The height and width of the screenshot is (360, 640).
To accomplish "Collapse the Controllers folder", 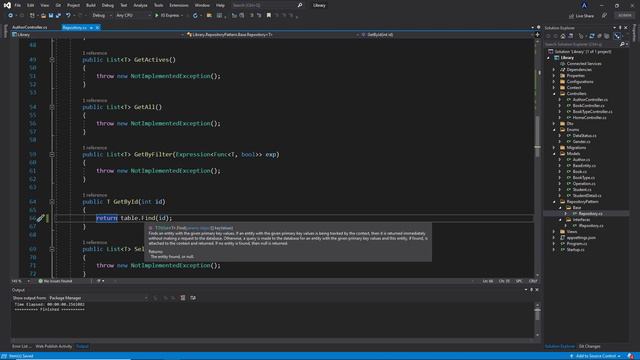I will 554,93.
